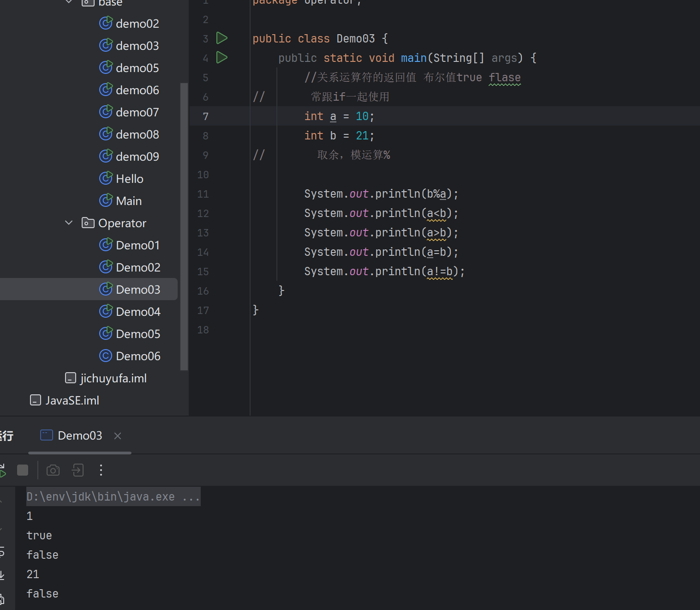
Task: Open demo06 class in project tree
Action: pyautogui.click(x=138, y=90)
